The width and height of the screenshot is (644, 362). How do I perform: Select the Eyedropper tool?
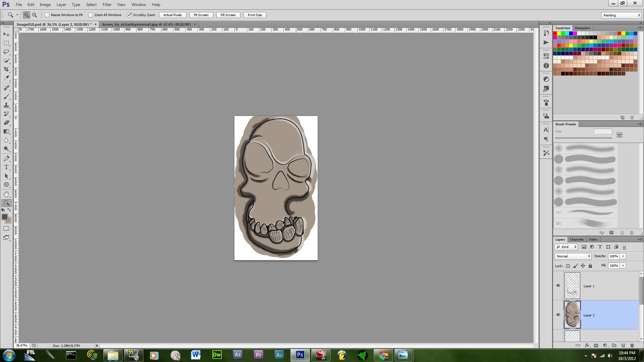click(x=6, y=78)
